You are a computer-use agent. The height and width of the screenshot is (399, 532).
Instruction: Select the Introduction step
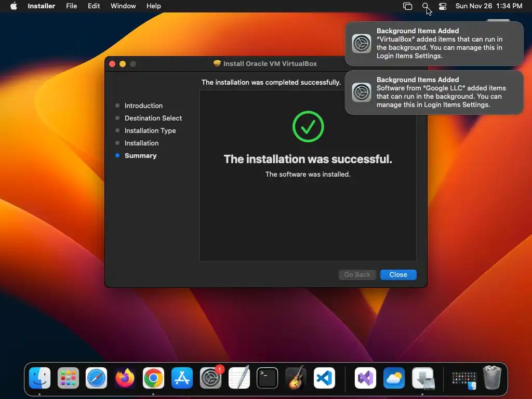point(143,105)
